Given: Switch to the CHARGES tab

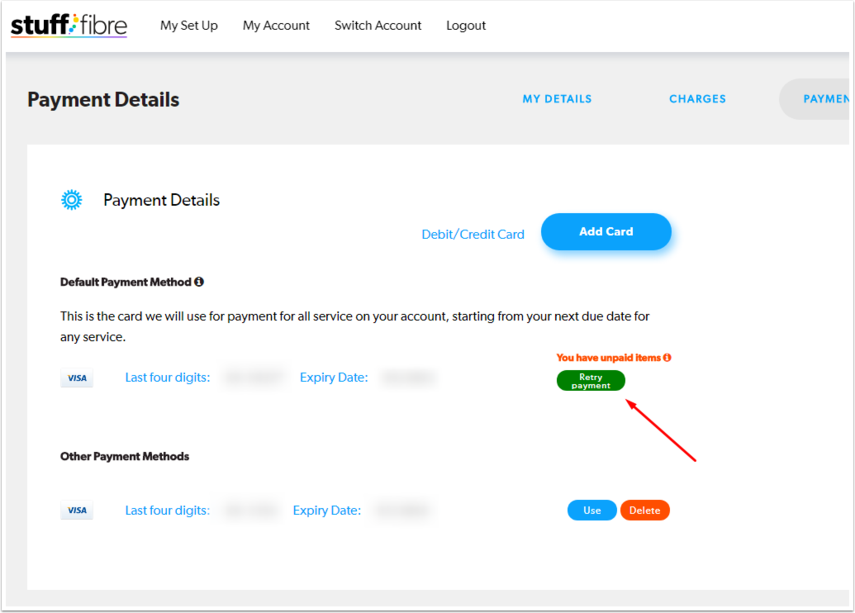Looking at the screenshot, I should tap(697, 99).
